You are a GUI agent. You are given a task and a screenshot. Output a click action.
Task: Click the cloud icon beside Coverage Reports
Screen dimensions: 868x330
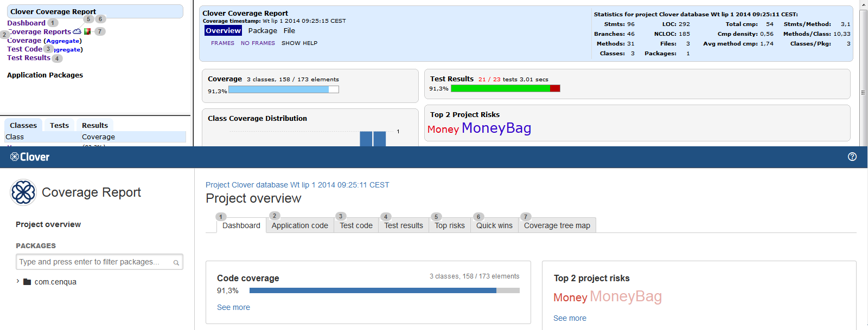coord(77,31)
